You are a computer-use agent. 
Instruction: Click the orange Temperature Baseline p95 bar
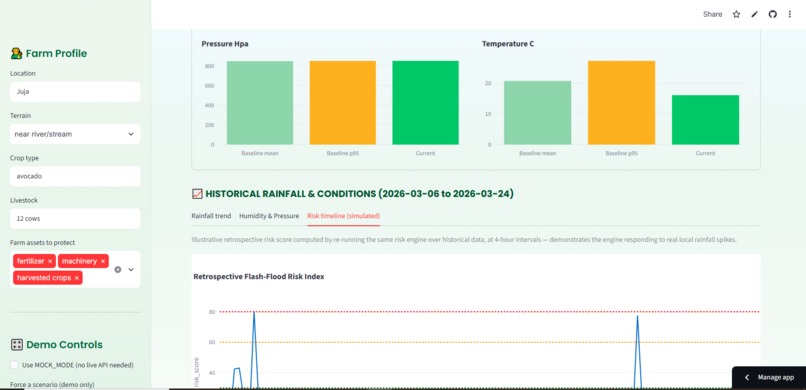621,103
